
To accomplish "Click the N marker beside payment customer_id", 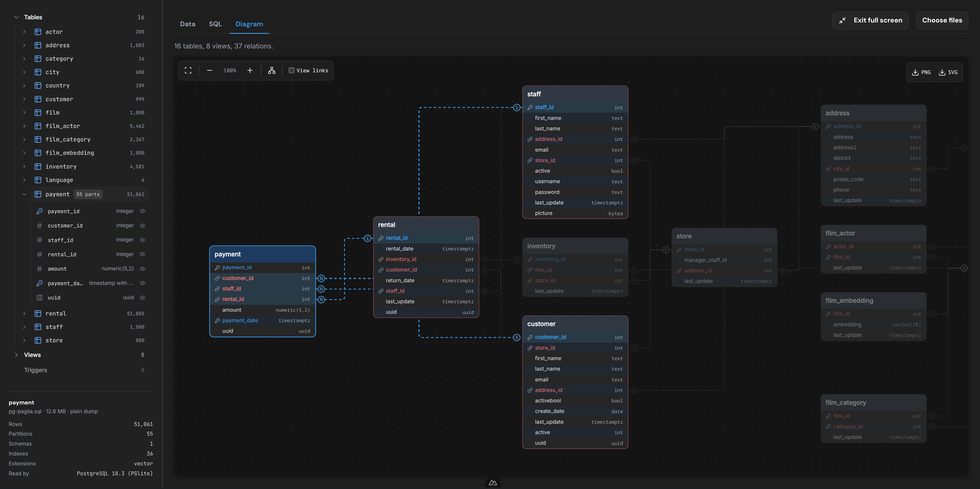I will [x=321, y=278].
